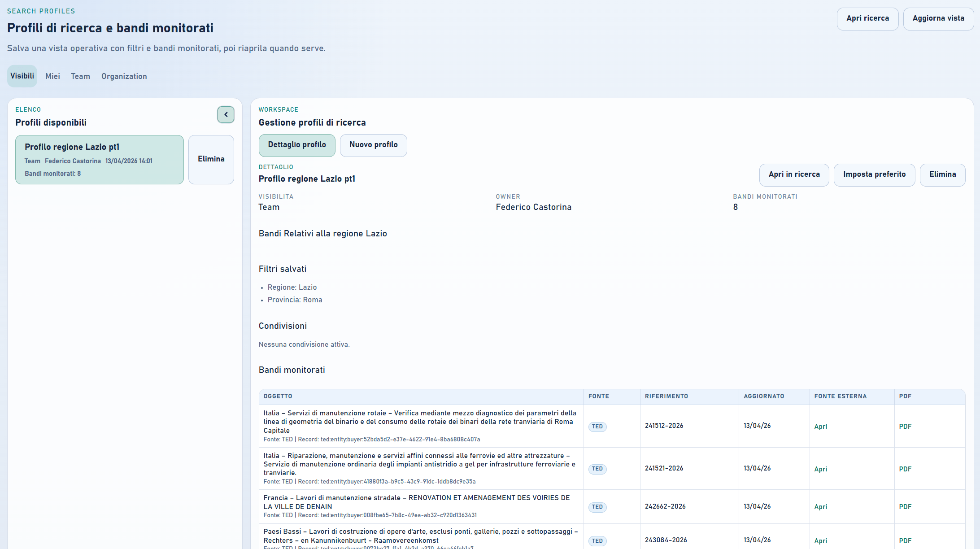Click Aggiorna vista to refresh the view
Viewport: 980px width, 549px height.
point(938,19)
